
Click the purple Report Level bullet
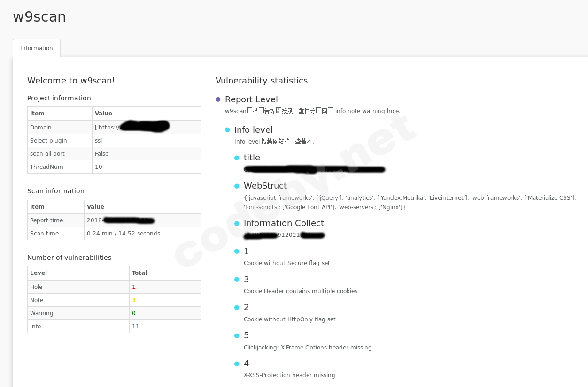[x=218, y=99]
